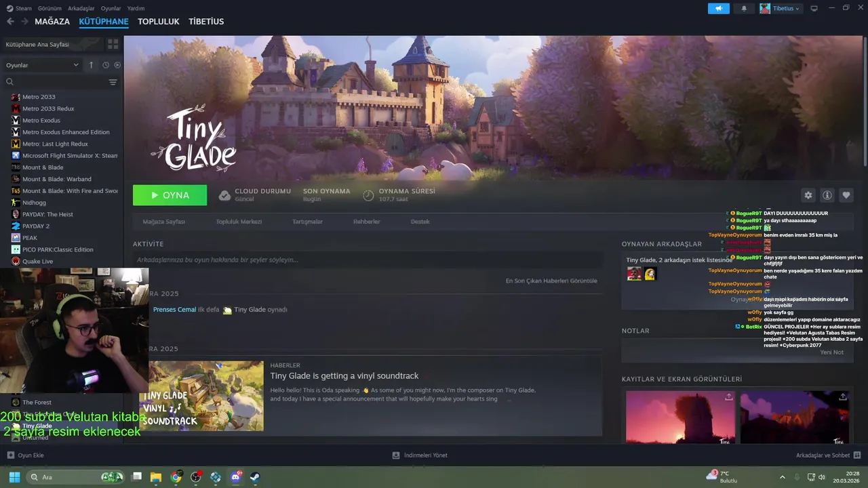Click the library search field
Image resolution: width=868 pixels, height=488 pixels.
(x=54, y=82)
